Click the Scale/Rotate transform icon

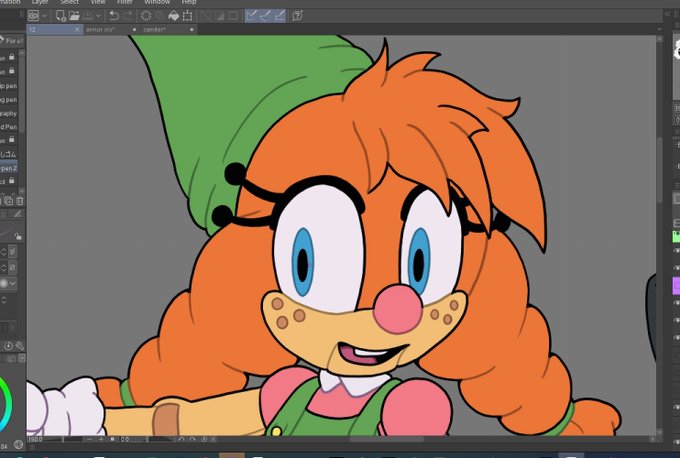click(187, 16)
